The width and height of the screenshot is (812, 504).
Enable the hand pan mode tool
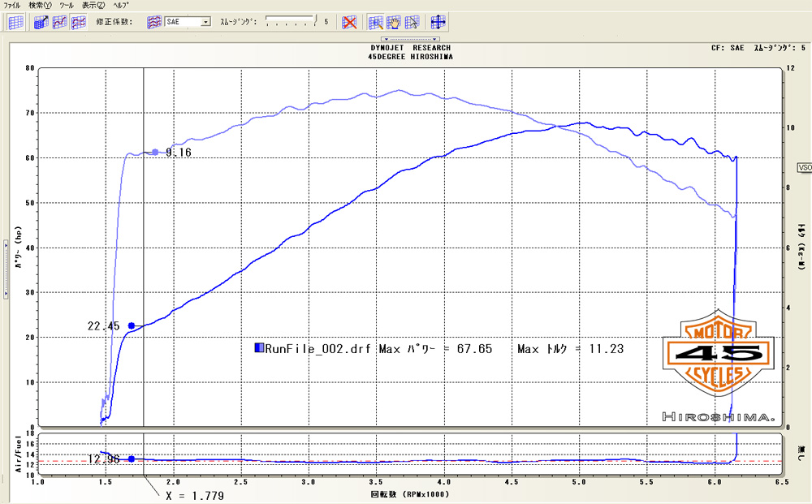pos(394,23)
